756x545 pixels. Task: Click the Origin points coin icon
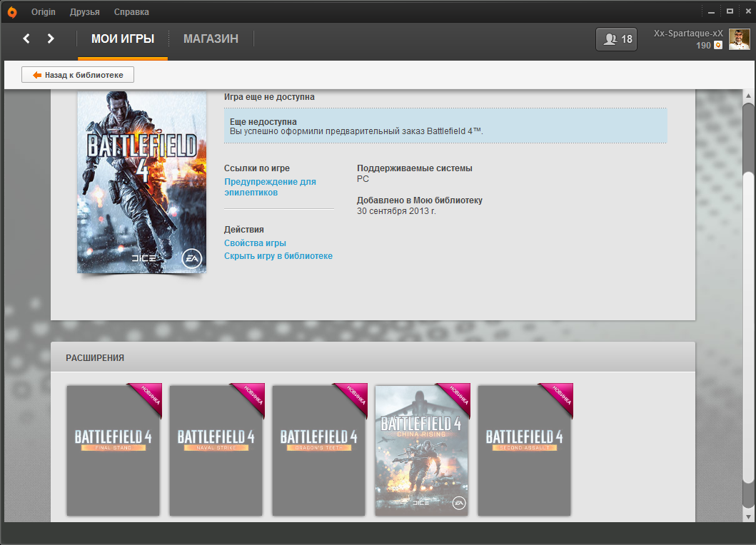click(718, 45)
